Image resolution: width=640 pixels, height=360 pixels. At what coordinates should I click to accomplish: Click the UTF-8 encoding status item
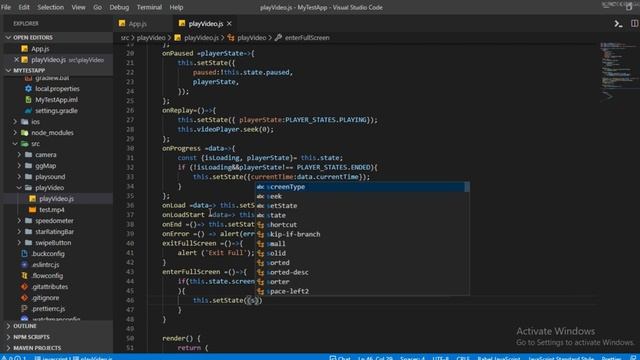pyautogui.click(x=440, y=358)
